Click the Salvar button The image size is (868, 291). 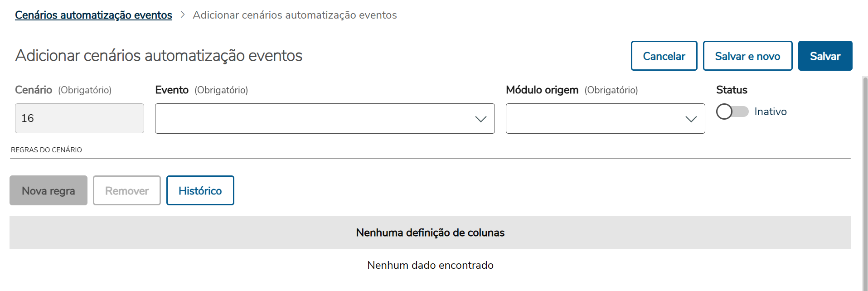tap(825, 56)
